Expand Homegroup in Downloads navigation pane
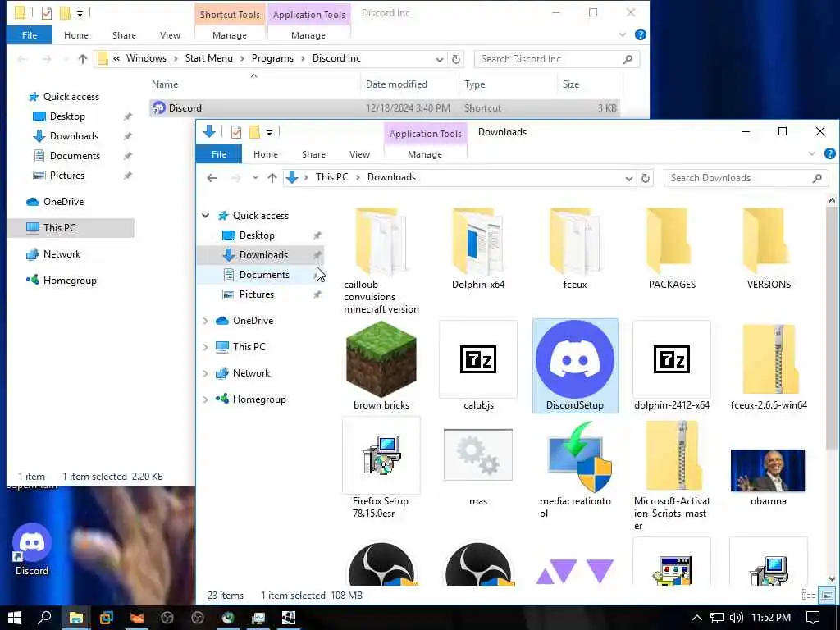840x630 pixels. tap(205, 399)
